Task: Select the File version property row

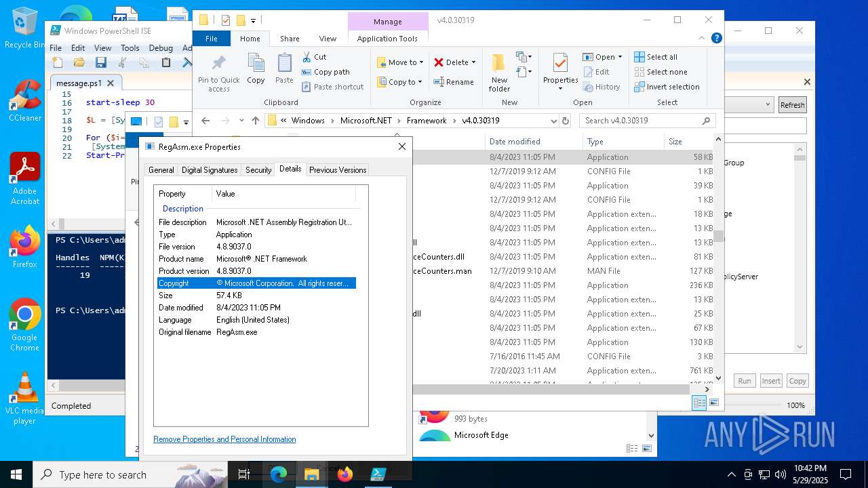Action: click(256, 247)
